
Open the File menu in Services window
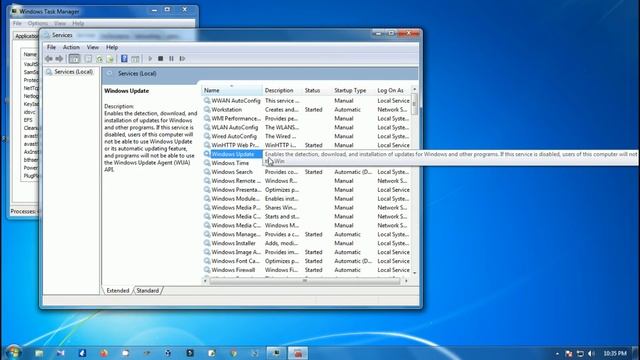point(51,47)
